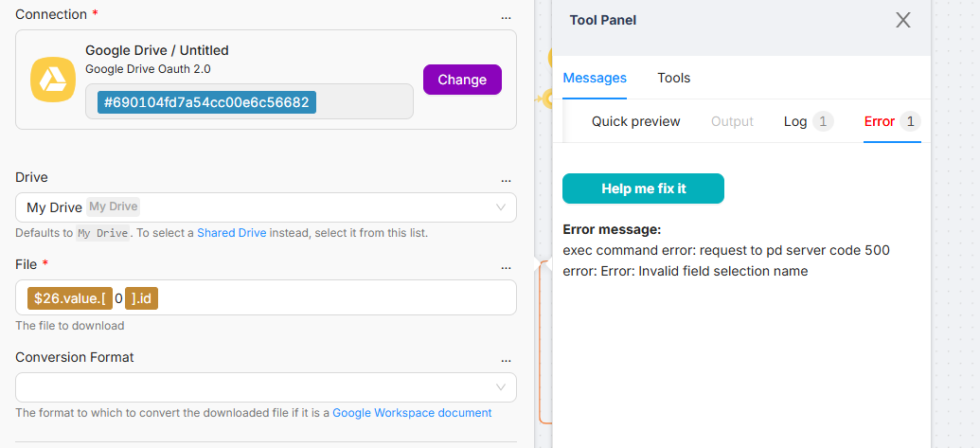
Task: Open Connection field options menu
Action: pos(506,16)
